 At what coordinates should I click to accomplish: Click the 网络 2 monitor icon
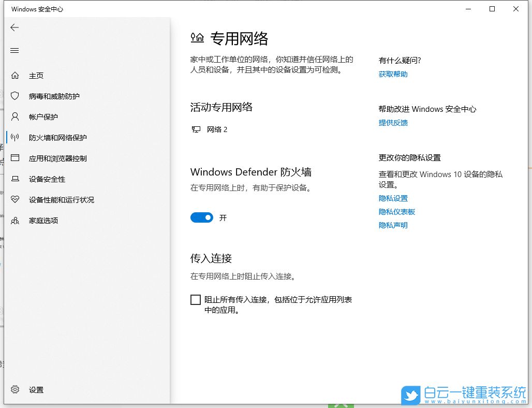(196, 129)
